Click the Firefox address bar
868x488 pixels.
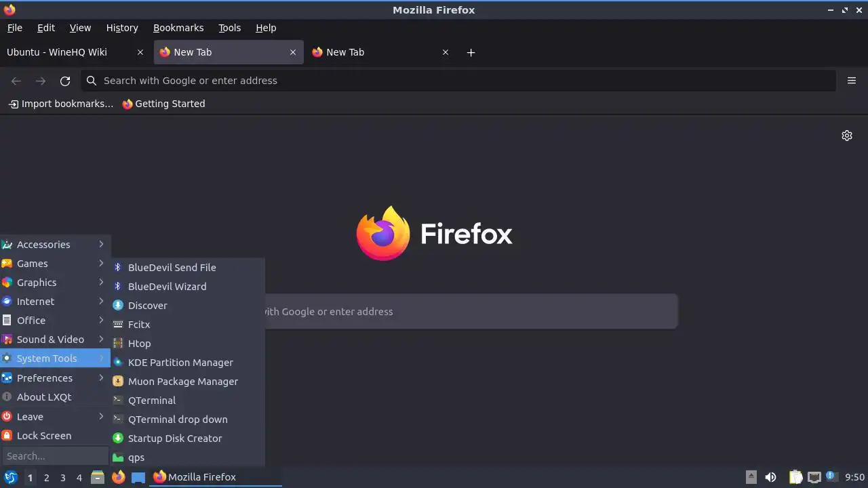tap(458, 81)
